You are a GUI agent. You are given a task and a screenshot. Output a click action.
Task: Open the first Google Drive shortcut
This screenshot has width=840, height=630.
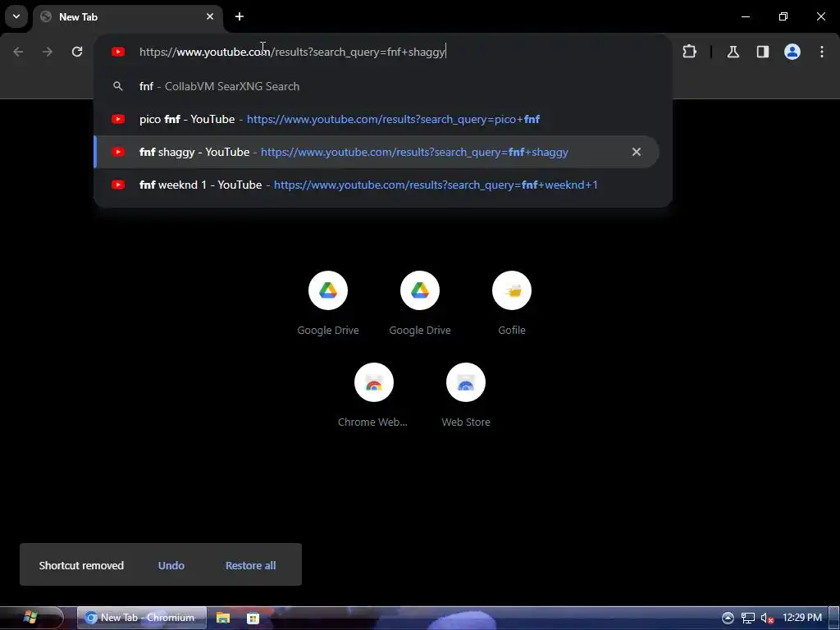coord(328,304)
